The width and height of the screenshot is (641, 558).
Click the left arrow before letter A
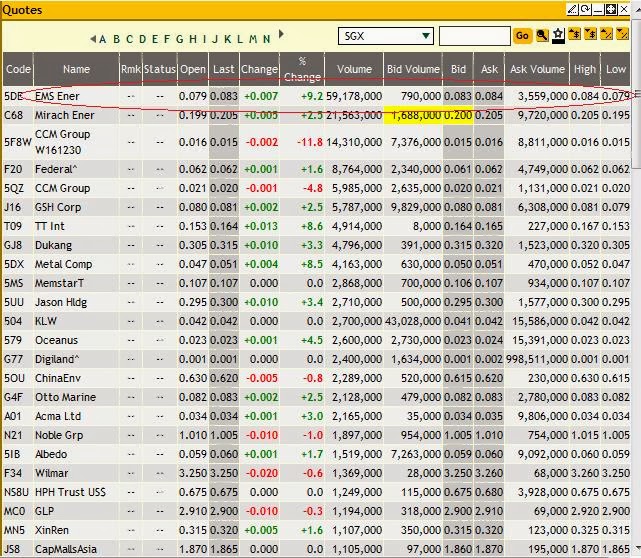point(93,39)
